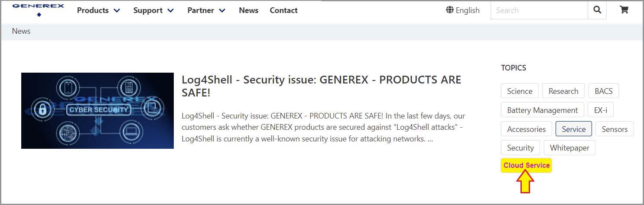644x205 pixels.
Task: Go to the News menu item
Action: [248, 10]
